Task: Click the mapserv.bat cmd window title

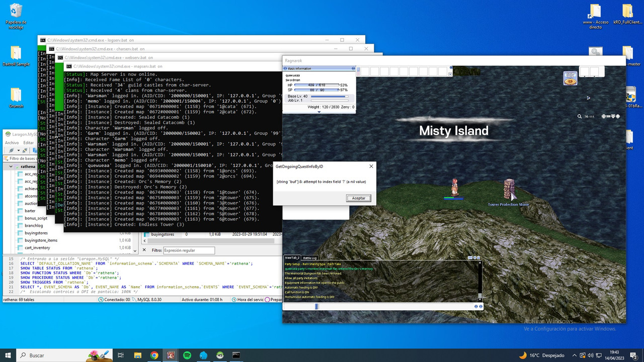Action: pos(118,66)
